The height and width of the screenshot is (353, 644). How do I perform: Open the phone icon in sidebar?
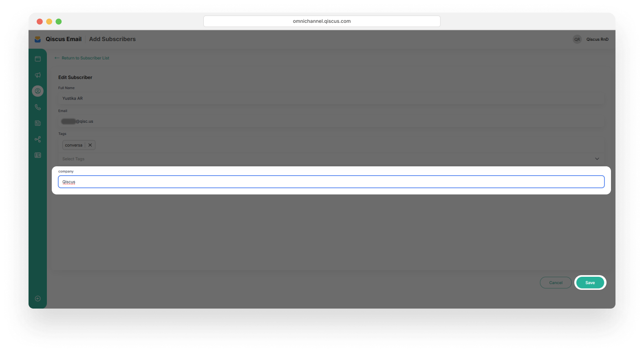tap(38, 107)
